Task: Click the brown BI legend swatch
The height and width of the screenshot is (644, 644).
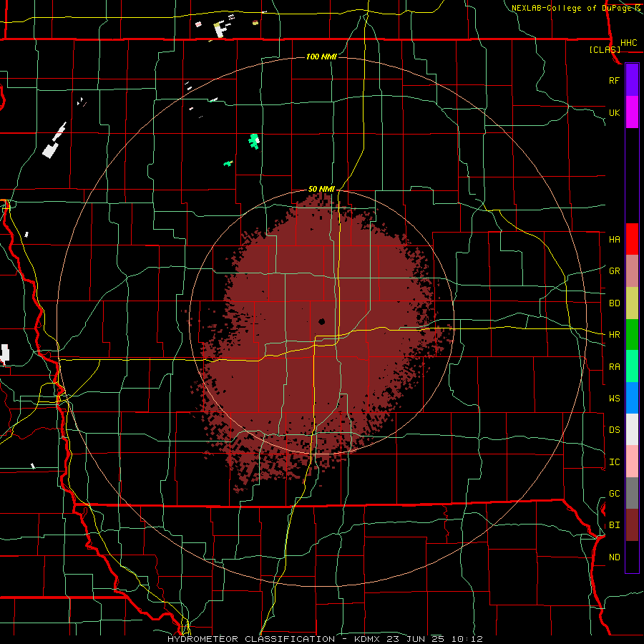Action: point(632,525)
